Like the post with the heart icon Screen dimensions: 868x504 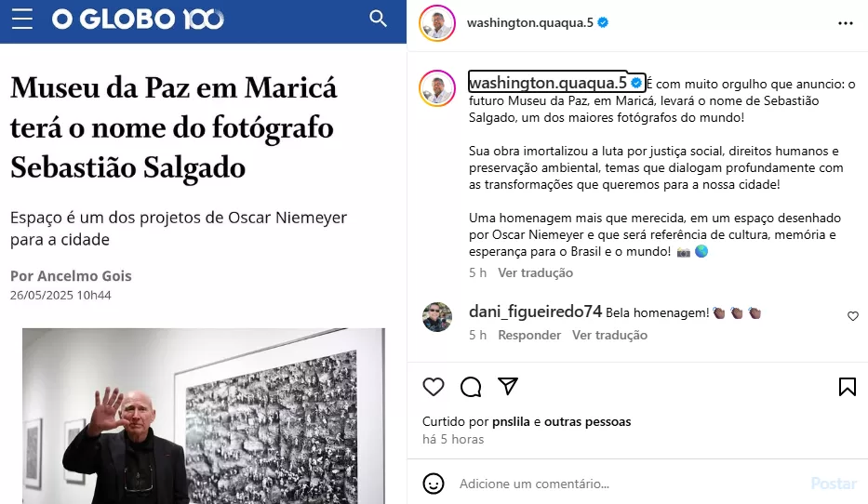[x=434, y=387]
